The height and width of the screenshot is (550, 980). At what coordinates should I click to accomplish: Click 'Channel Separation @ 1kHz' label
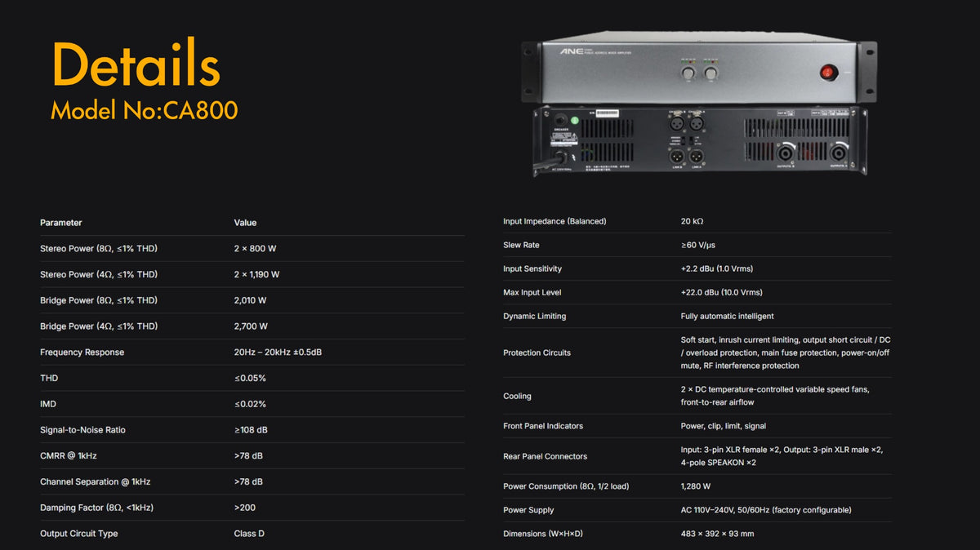pos(96,482)
